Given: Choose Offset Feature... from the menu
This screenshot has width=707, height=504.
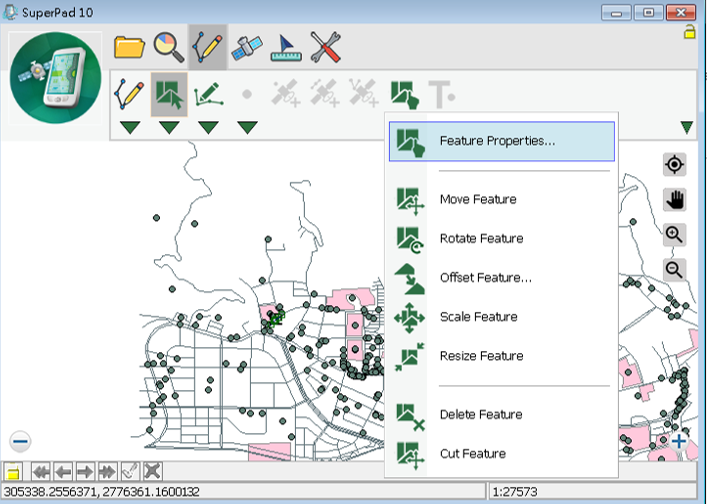Looking at the screenshot, I should pyautogui.click(x=502, y=278).
